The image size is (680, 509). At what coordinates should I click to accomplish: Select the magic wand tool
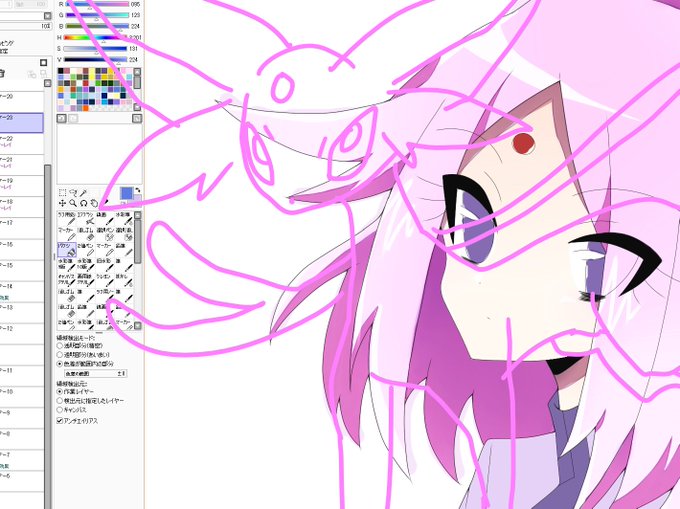83,193
